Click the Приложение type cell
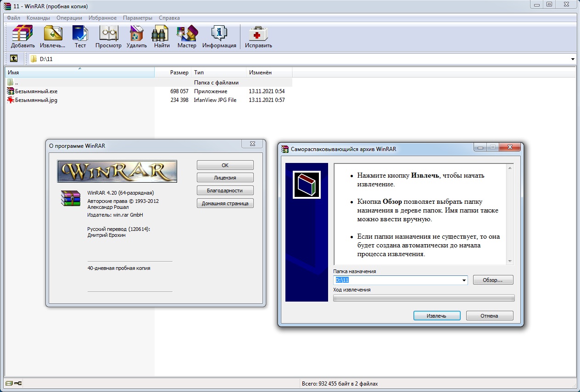This screenshot has width=580, height=392. point(211,91)
